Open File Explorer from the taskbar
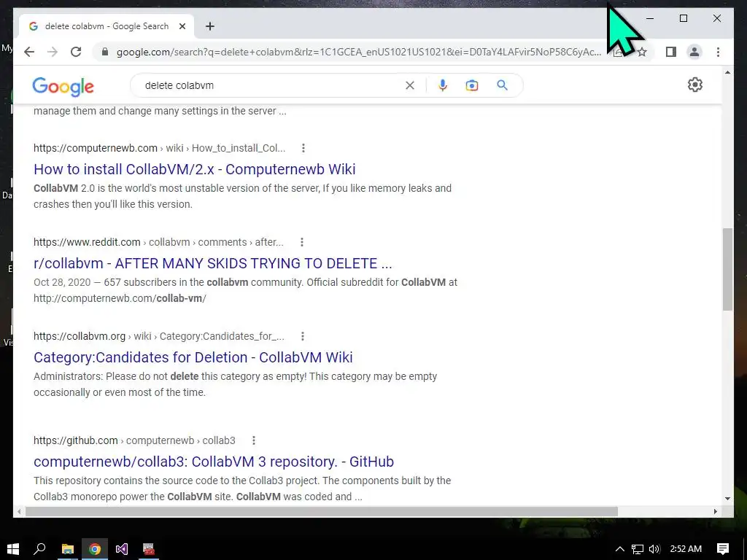Viewport: 747px width, 560px height. pyautogui.click(x=68, y=549)
